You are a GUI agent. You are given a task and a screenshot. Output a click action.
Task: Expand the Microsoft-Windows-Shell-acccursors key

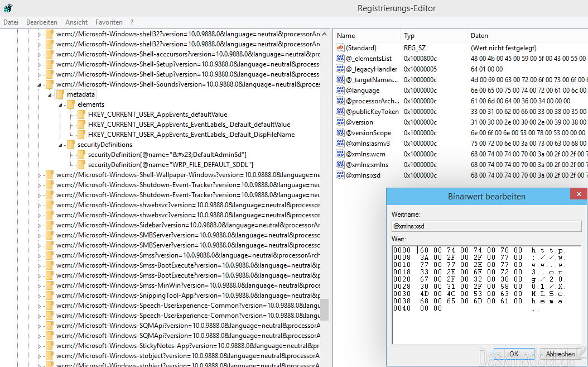(x=40, y=55)
